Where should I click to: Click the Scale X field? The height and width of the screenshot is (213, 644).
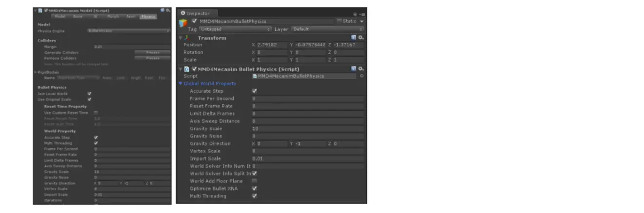(272, 60)
